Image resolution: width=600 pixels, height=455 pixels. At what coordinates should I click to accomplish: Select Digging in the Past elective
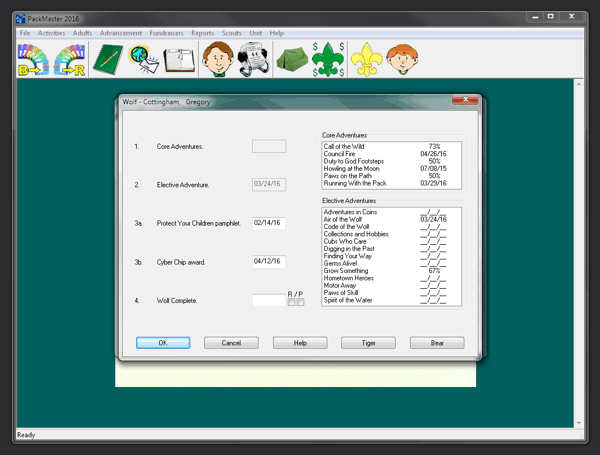(391, 249)
